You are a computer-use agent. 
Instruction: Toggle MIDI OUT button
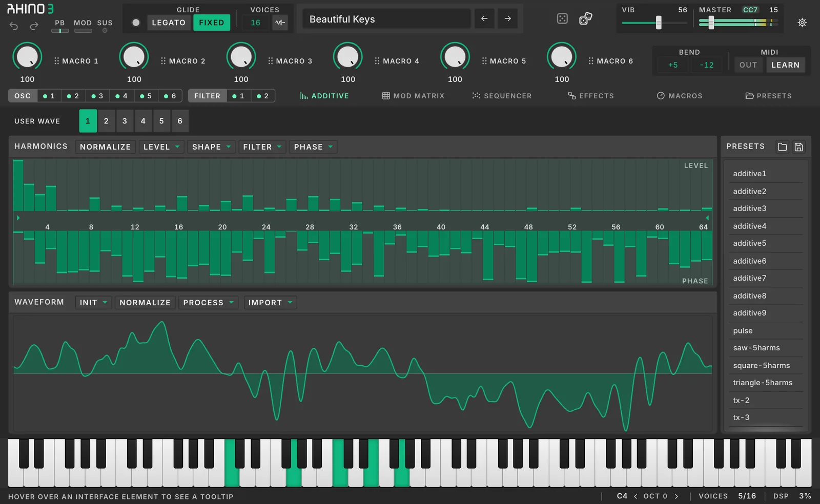(748, 65)
